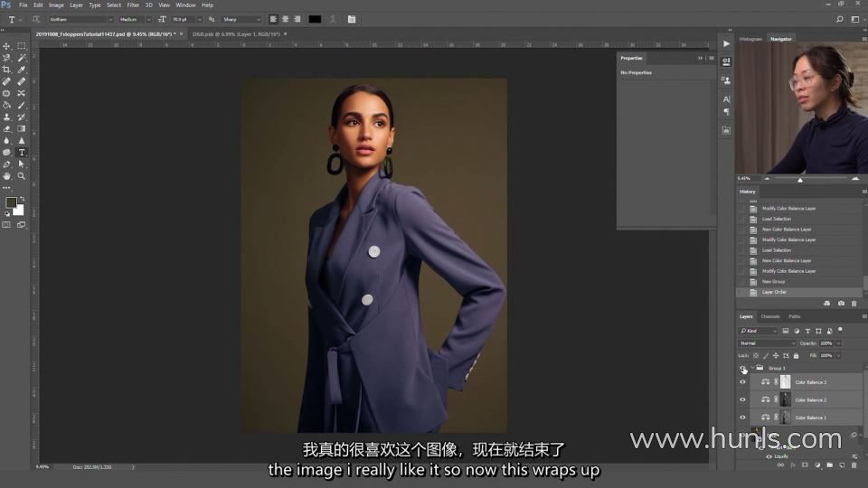
Task: Select the Rectangular Marquee tool
Action: pos(21,46)
